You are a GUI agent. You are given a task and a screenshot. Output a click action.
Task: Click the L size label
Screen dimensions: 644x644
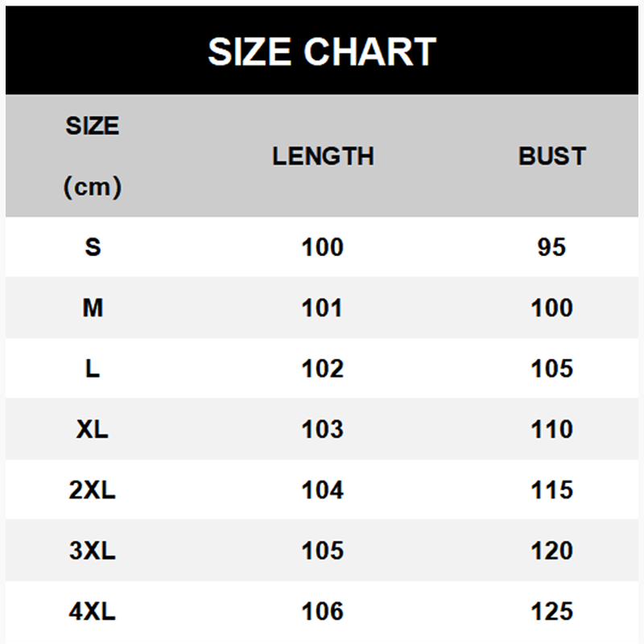coord(93,369)
